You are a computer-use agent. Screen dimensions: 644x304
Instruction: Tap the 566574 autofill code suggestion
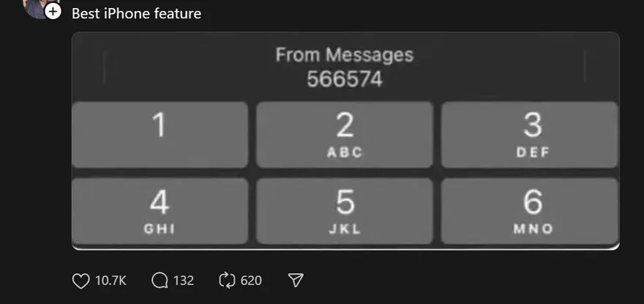pos(345,79)
